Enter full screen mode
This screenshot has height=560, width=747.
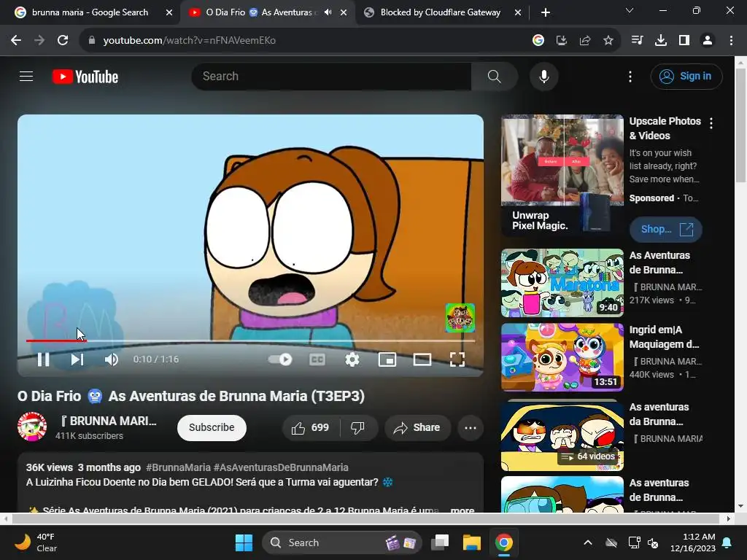click(457, 359)
